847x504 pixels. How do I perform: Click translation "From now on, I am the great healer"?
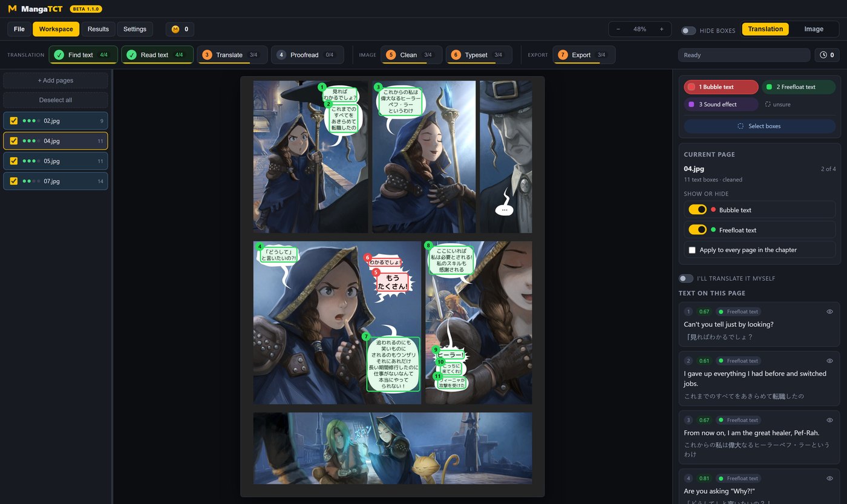751,433
